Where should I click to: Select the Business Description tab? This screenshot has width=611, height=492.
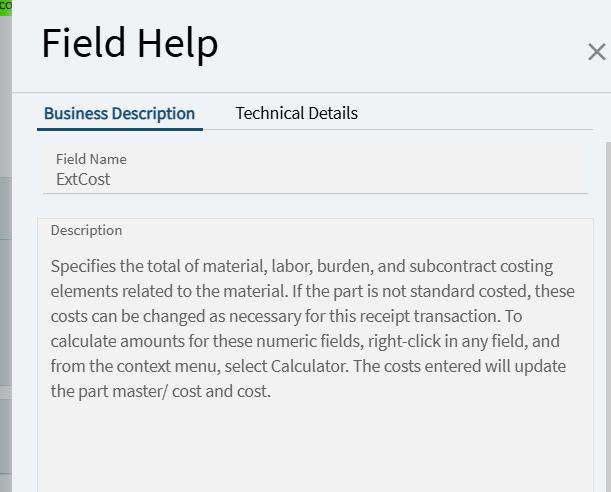point(119,113)
